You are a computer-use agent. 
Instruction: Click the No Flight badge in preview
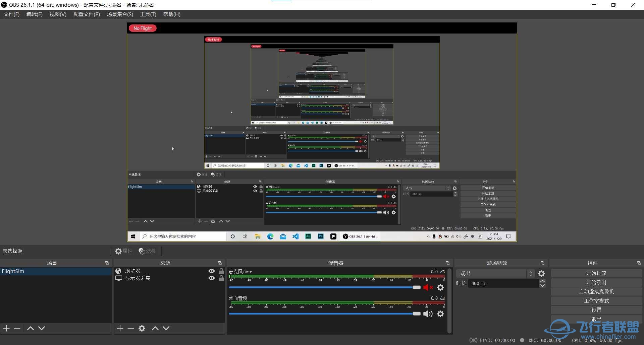[x=143, y=28]
